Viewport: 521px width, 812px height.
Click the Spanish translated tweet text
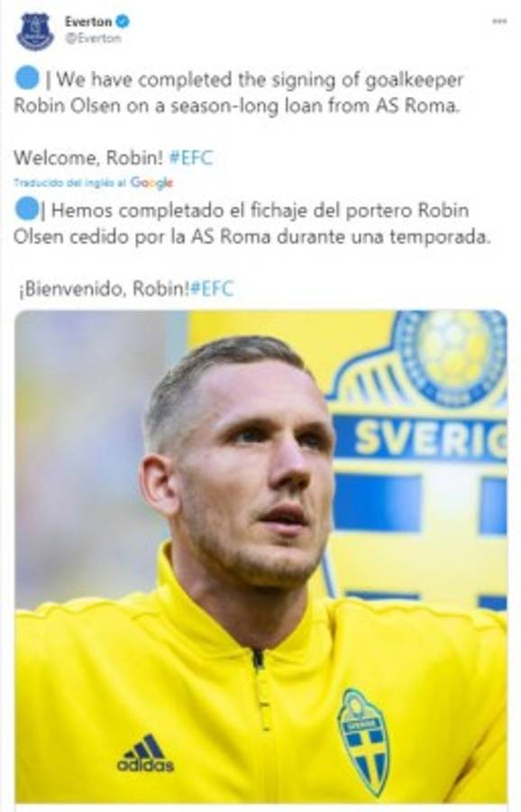tap(251, 224)
